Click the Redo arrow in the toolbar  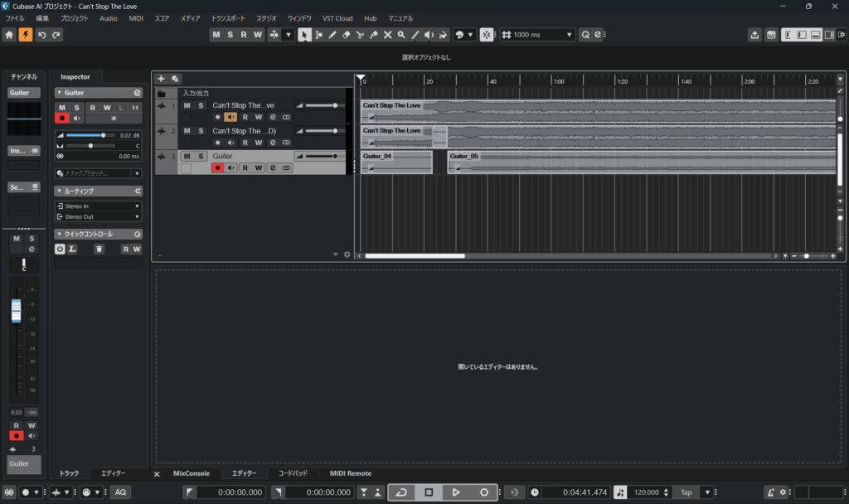point(56,35)
